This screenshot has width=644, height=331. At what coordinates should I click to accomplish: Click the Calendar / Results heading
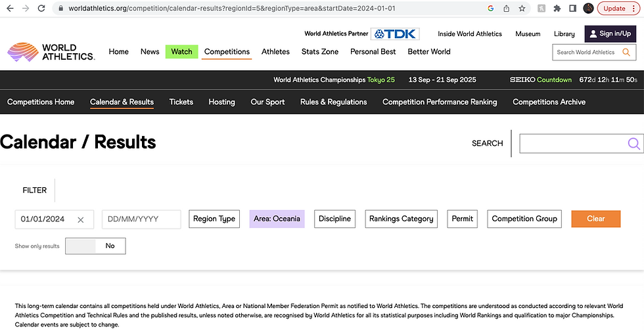pyautogui.click(x=78, y=142)
